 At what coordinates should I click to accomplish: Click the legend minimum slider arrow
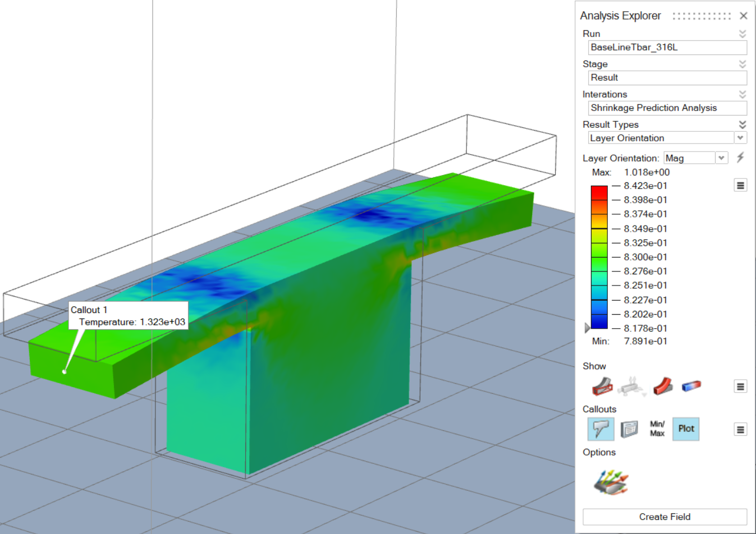pos(587,328)
